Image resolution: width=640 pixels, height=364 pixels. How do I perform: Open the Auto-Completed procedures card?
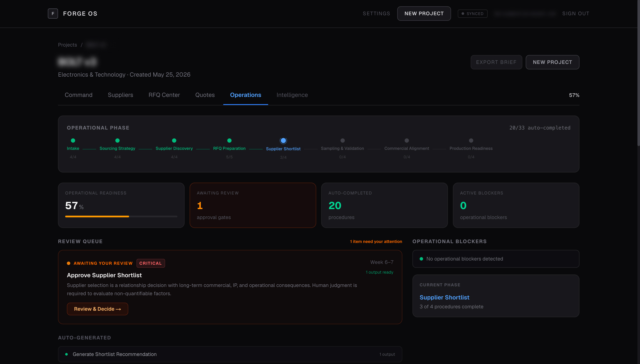coord(384,205)
